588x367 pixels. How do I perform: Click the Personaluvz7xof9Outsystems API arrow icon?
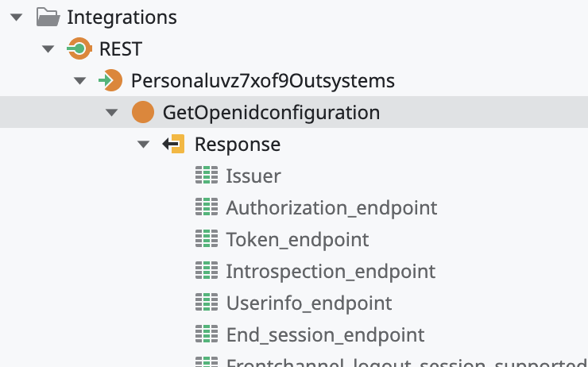pyautogui.click(x=110, y=80)
